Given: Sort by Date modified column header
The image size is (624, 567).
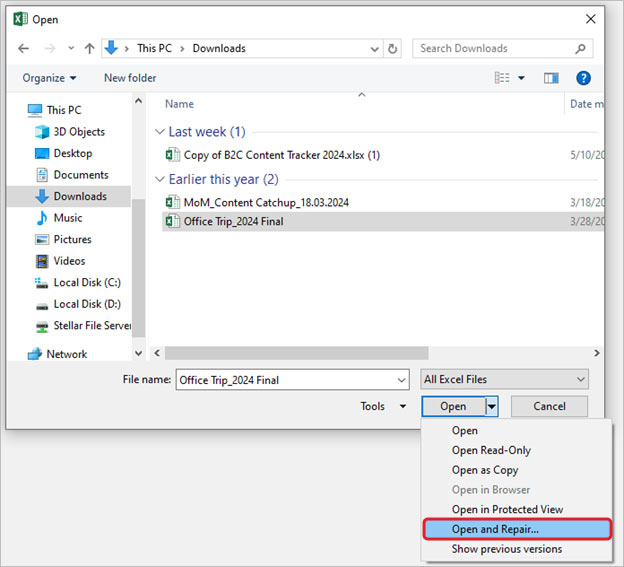Looking at the screenshot, I should [x=587, y=104].
